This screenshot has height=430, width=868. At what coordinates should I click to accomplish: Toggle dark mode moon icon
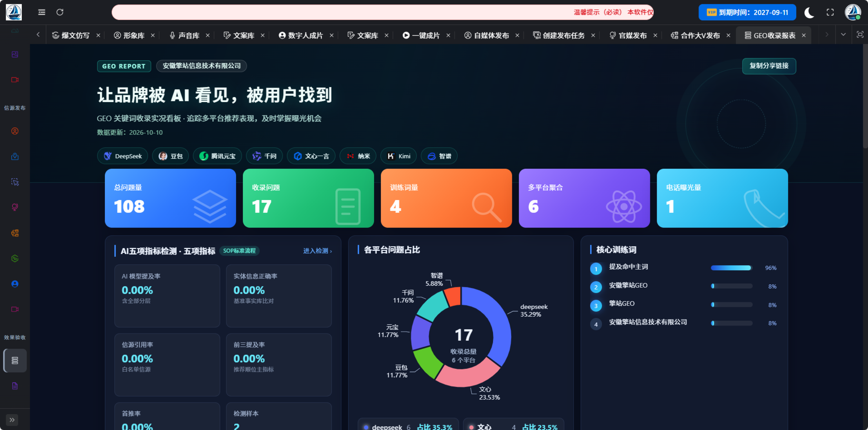pyautogui.click(x=809, y=13)
